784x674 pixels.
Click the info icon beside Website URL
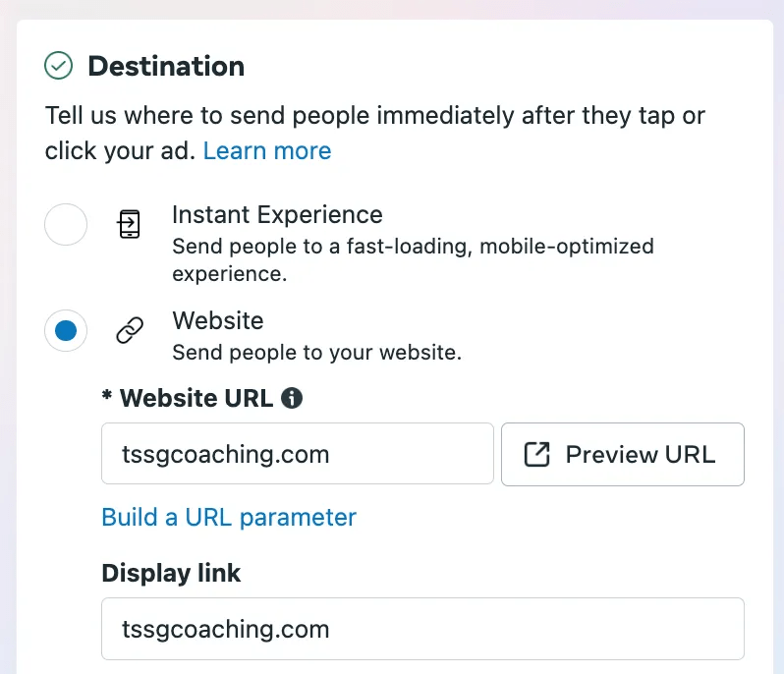292,398
